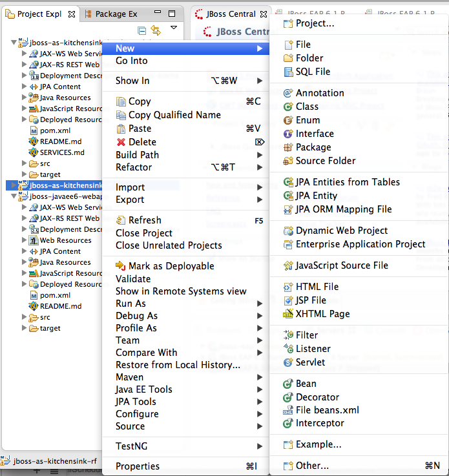The width and height of the screenshot is (449, 476).
Task: Collapse the jboss-javaee6-webapp project node
Action: 14,196
